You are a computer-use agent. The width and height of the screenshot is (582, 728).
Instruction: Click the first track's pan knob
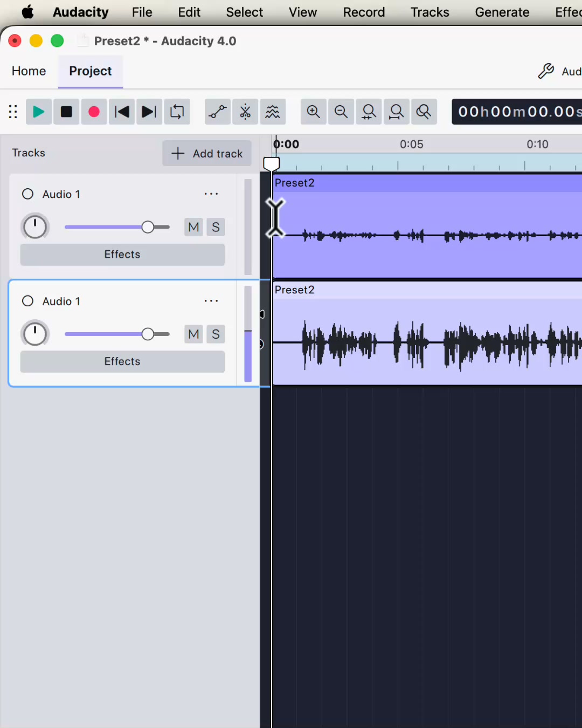coord(35,227)
